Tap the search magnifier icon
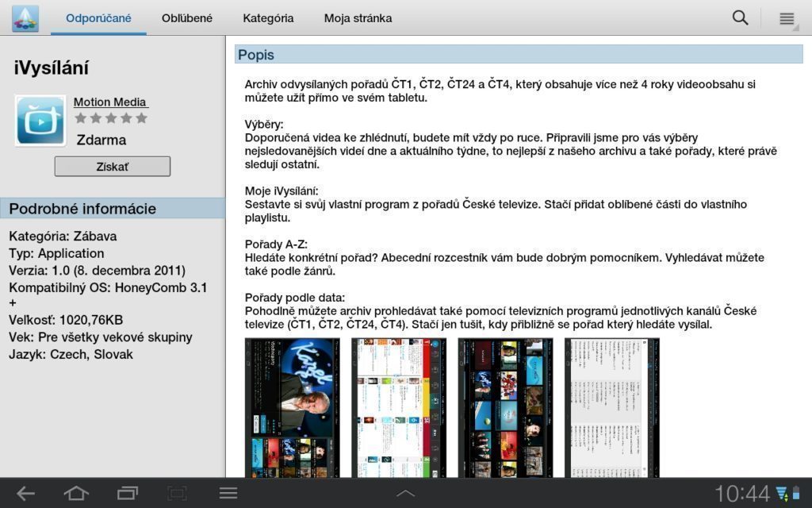812x508 pixels. point(741,18)
